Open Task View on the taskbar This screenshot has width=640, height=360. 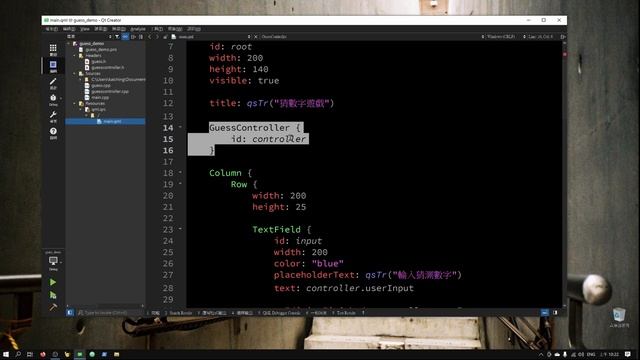pyautogui.click(x=30, y=354)
